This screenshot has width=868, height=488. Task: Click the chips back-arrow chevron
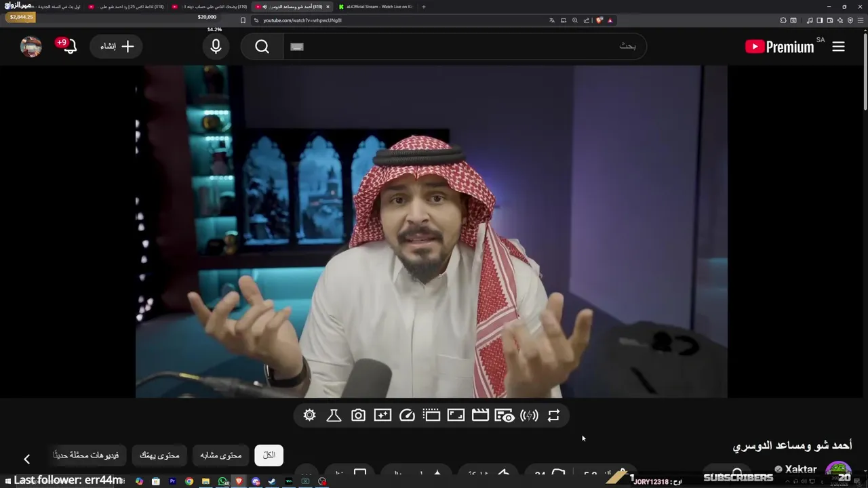coord(27,459)
